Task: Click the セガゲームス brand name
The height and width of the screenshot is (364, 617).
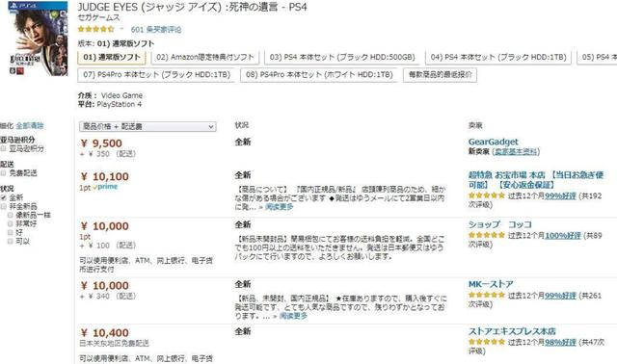Action: point(98,17)
